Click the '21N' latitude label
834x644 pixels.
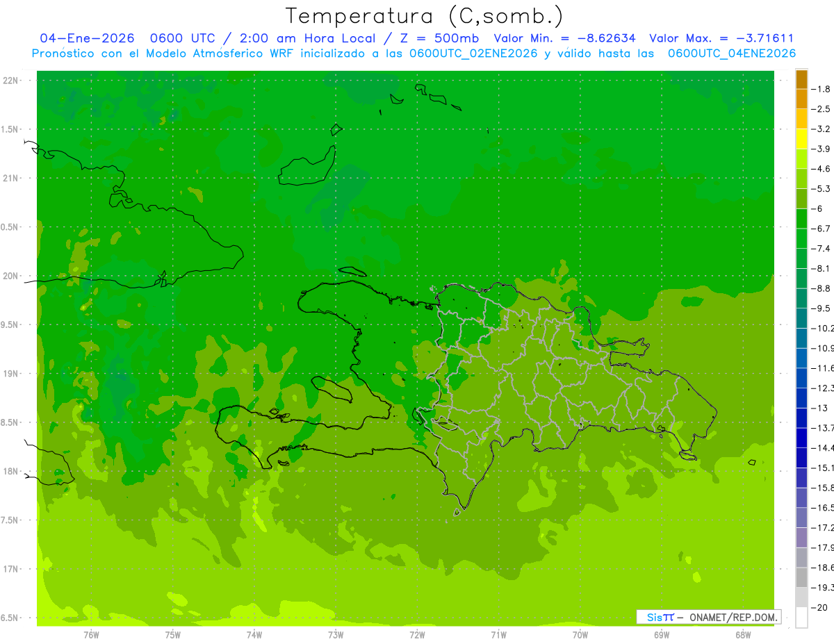pos(12,178)
